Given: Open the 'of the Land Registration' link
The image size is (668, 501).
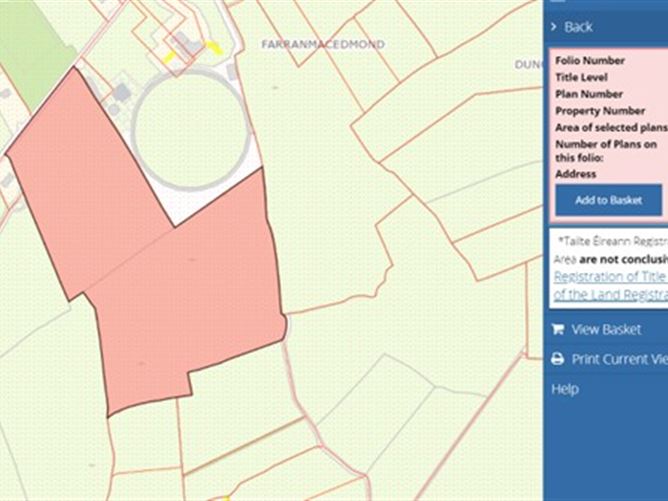Looking at the screenshot, I should pos(609,294).
